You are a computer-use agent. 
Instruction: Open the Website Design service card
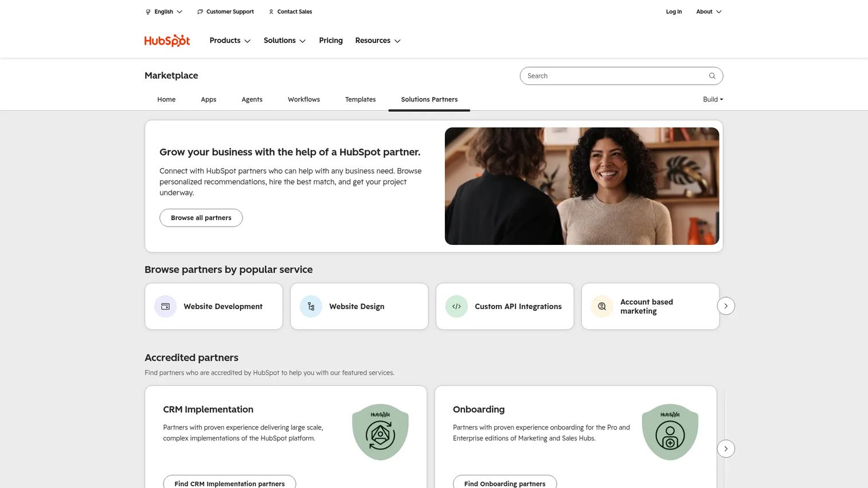click(359, 306)
